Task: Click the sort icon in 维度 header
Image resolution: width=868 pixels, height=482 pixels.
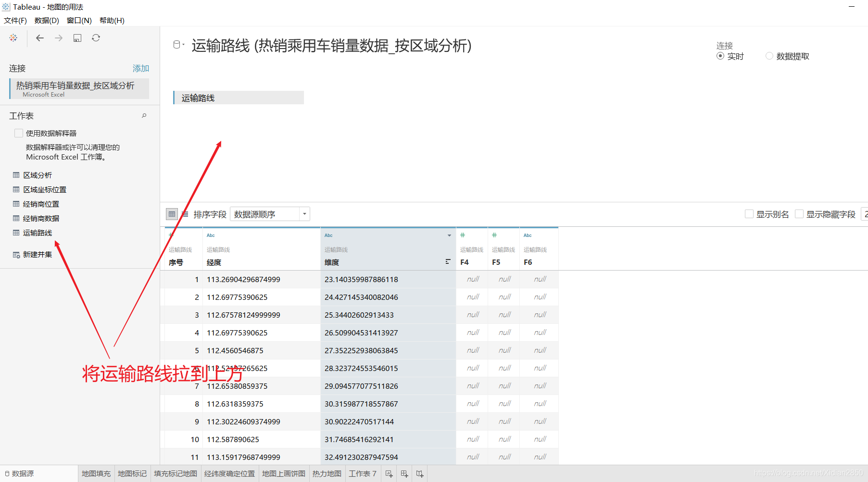Action: coord(448,262)
